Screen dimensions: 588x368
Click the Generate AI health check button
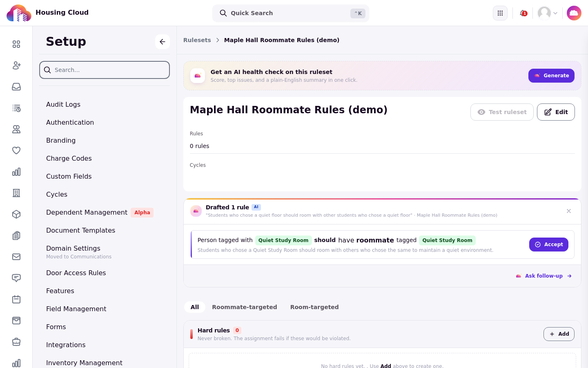[x=551, y=76]
